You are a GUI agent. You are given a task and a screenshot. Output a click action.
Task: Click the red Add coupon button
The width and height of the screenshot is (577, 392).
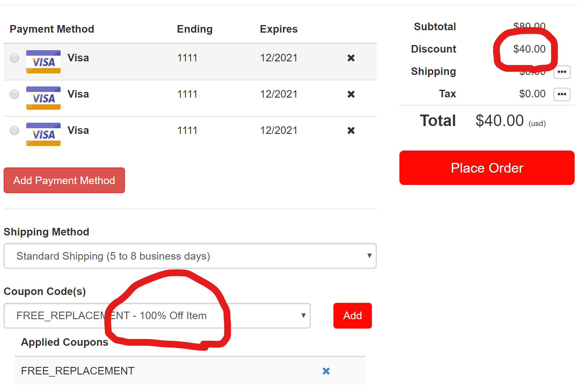pos(352,316)
